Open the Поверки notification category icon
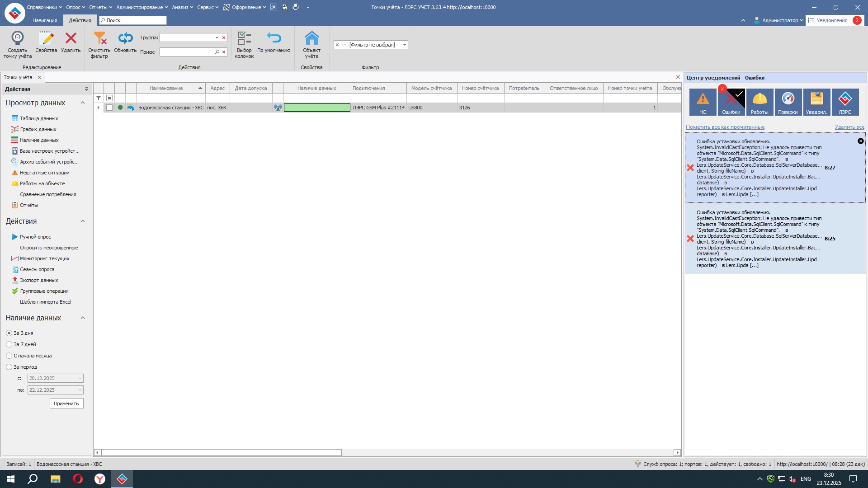 (788, 102)
